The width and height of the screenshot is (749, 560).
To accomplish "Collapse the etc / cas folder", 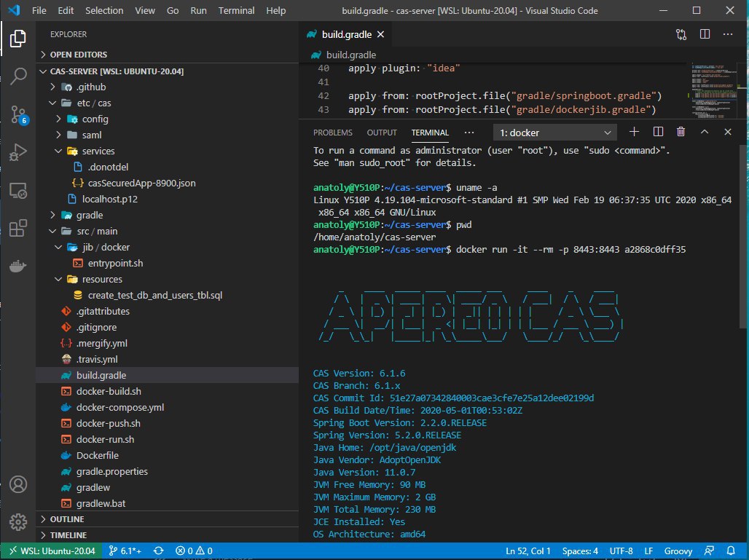I will tap(167, 103).
